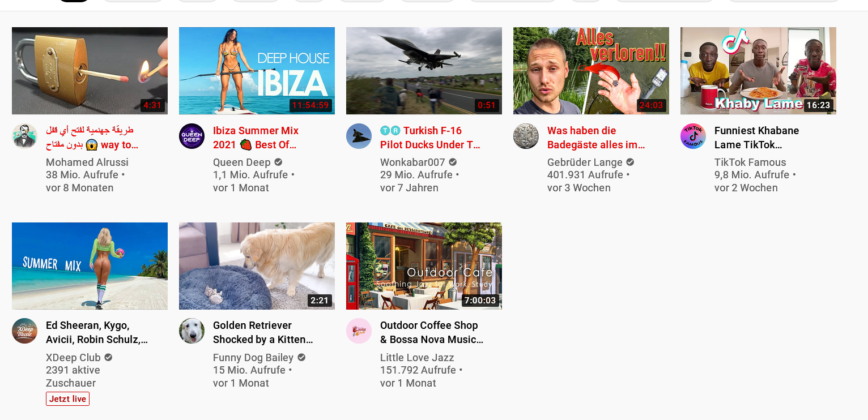Viewport: 868px width, 420px height.
Task: Play the padlock and match video thumbnail
Action: tap(90, 71)
